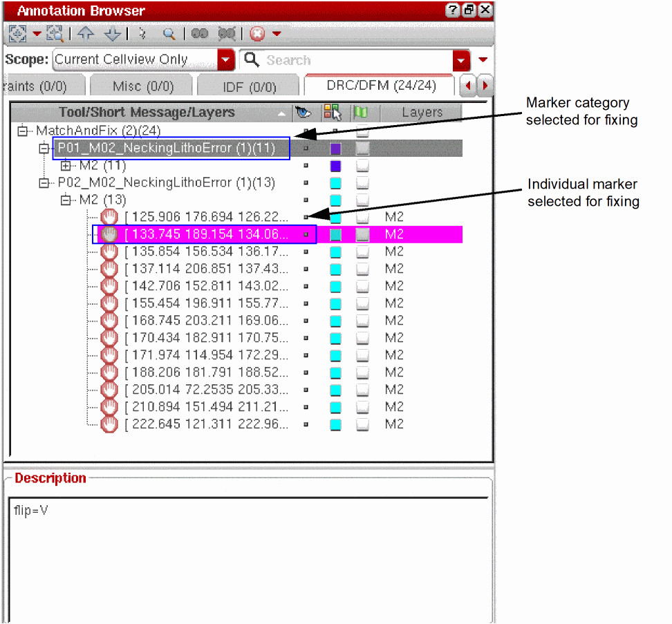
Task: Click the magnifying glass find icon in toolbar
Action: click(x=169, y=33)
